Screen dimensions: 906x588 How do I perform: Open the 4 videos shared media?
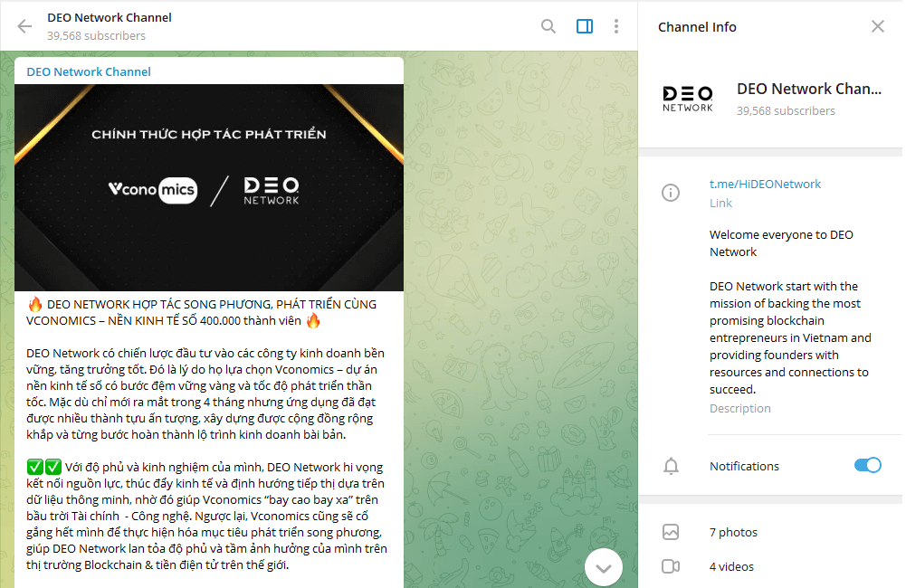click(731, 566)
